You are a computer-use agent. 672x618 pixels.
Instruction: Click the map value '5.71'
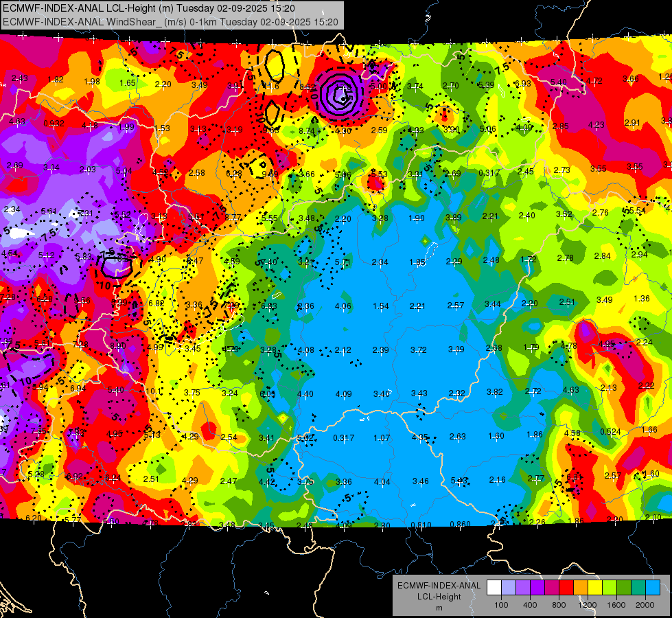[x=343, y=262]
